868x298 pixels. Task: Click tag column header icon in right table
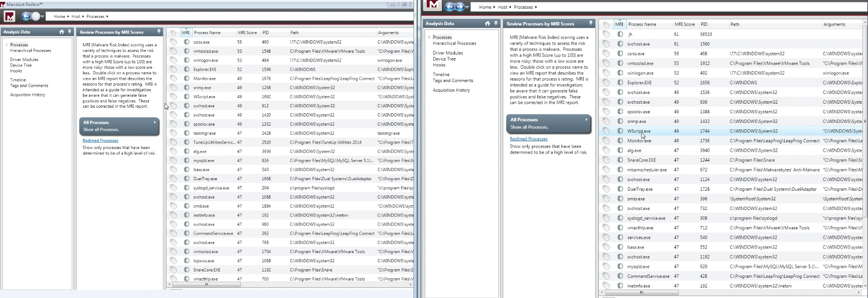tap(606, 24)
